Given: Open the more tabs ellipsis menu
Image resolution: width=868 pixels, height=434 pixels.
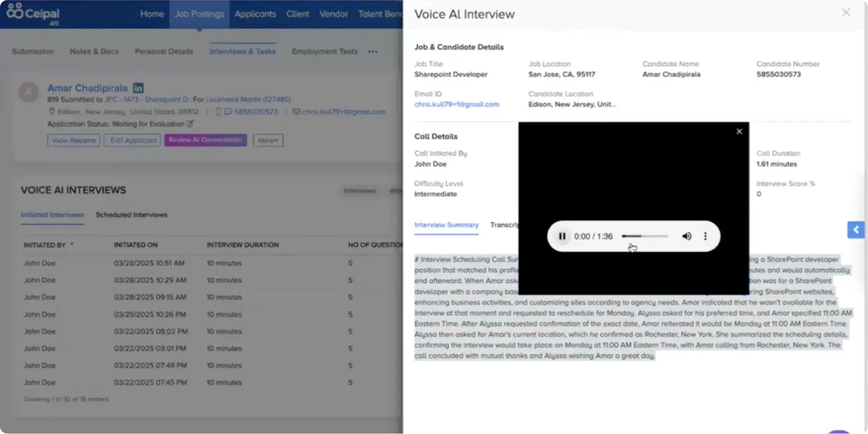Looking at the screenshot, I should pos(373,51).
